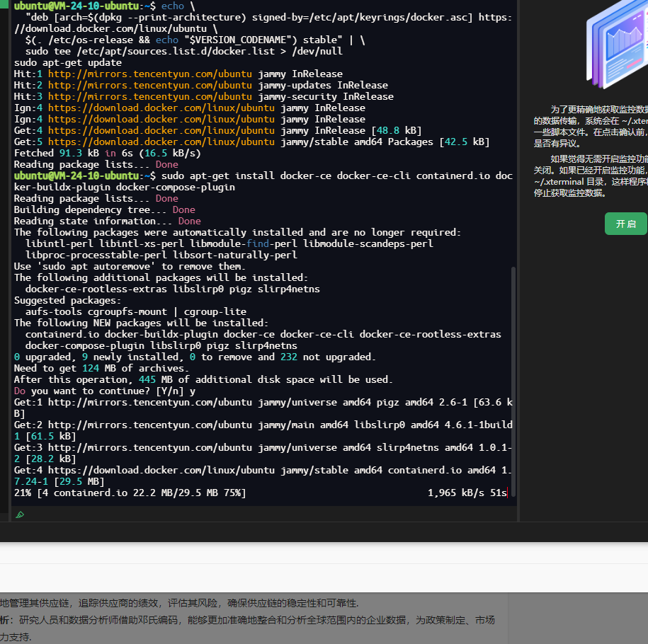Click the "Reading state information... Done" line
This screenshot has height=644, width=648.
[108, 221]
